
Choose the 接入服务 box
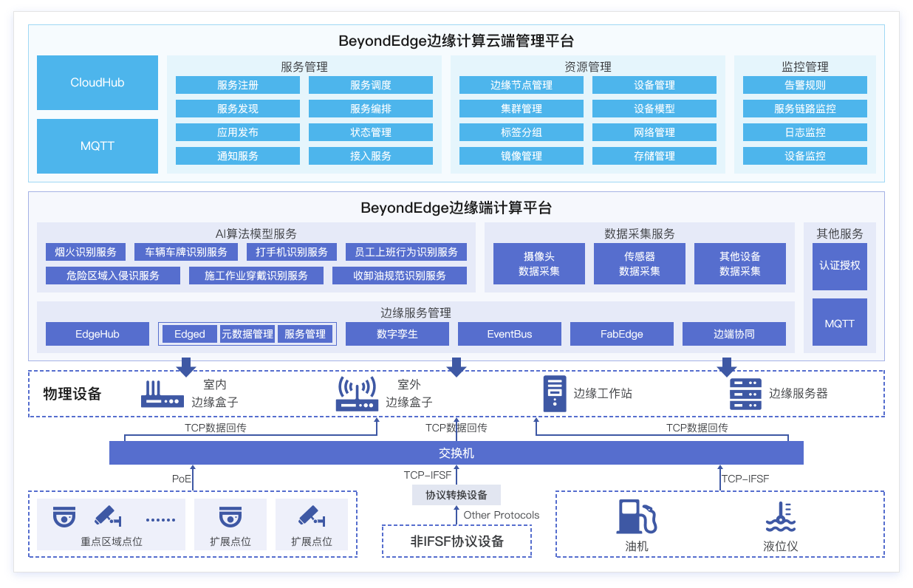tap(371, 156)
